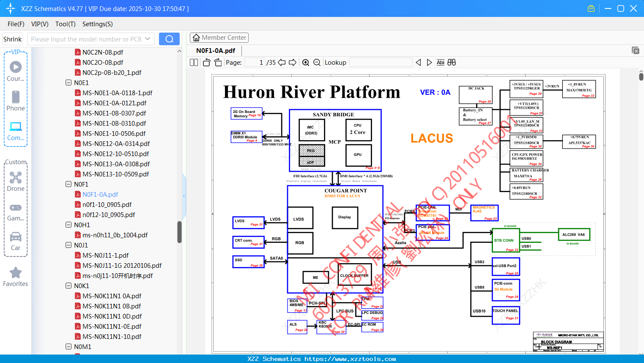The height and width of the screenshot is (363, 644).
Task: Toggle the two-page view layout
Action: pos(194,63)
